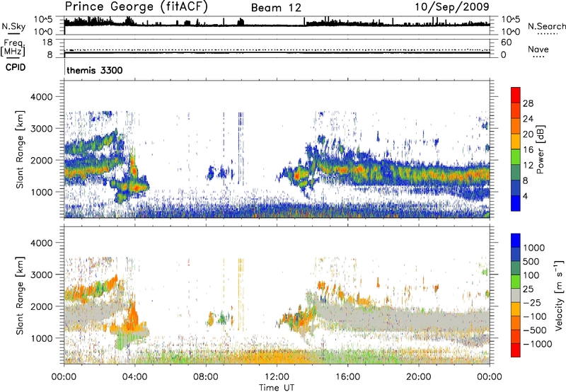Click the "CPID" row label
566x392 pixels.
click(16, 67)
